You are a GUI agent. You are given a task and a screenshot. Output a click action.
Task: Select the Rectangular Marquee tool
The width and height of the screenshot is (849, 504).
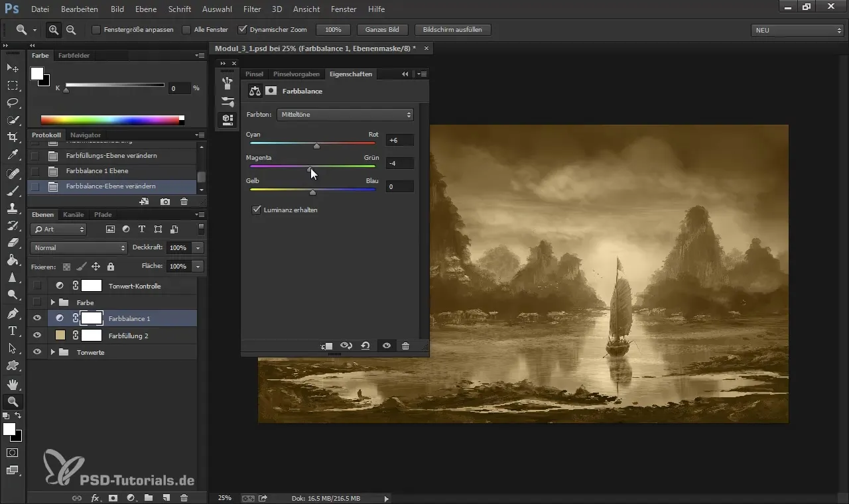[13, 86]
